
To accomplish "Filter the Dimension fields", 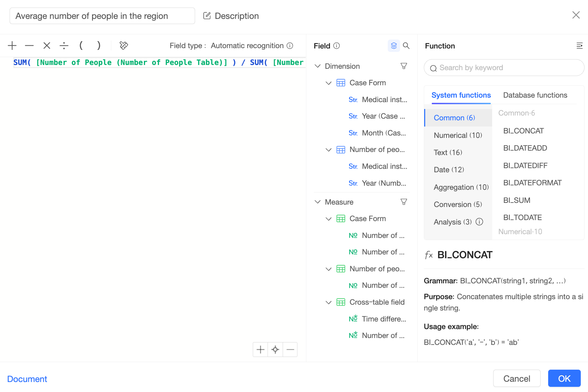I will point(404,66).
